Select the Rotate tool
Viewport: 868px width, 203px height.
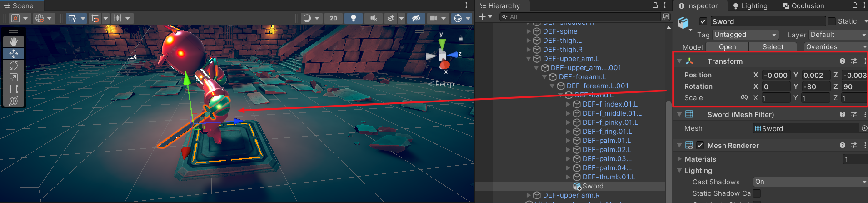point(14,66)
